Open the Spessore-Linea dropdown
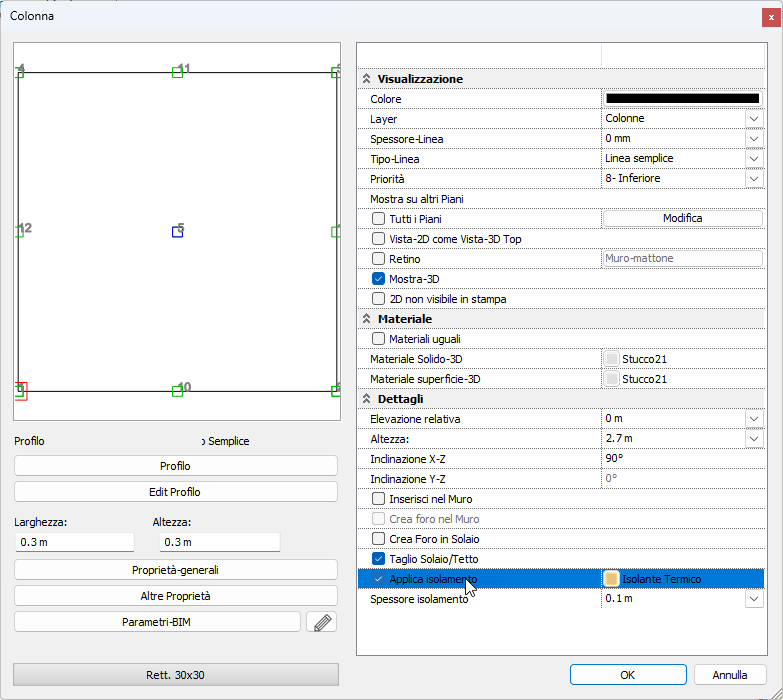Screen dimensions: 783x700 [x=754, y=139]
